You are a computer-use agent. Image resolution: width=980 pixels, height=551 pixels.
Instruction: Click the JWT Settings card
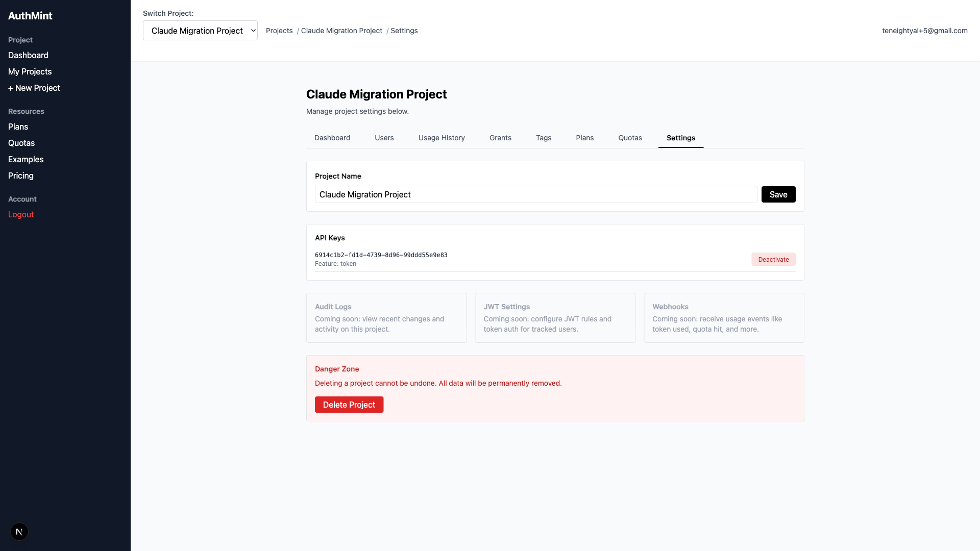[555, 318]
